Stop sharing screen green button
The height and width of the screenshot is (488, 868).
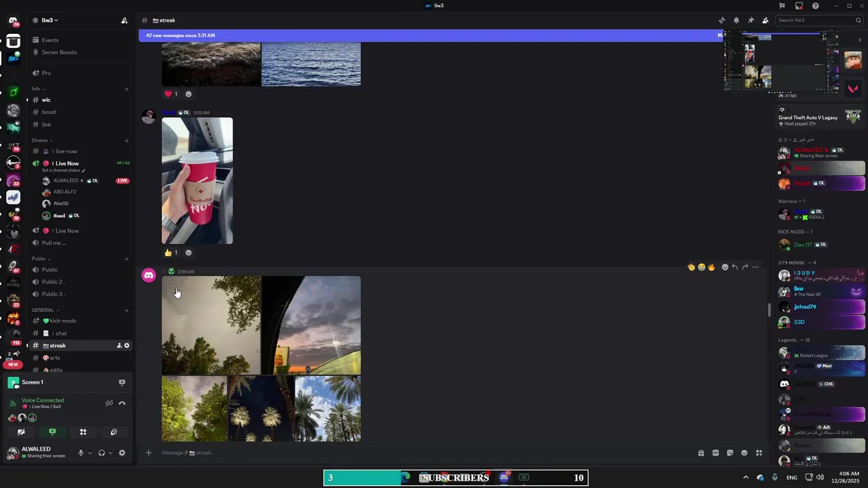[x=52, y=432]
